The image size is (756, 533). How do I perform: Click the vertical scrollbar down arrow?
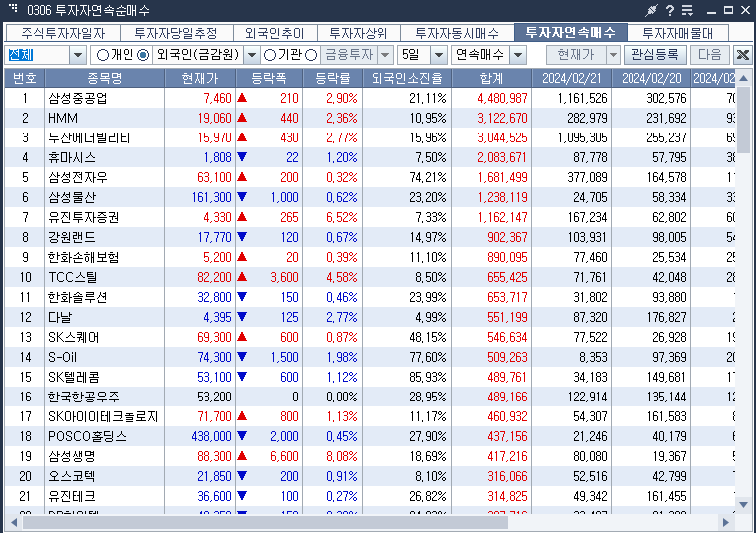click(743, 505)
